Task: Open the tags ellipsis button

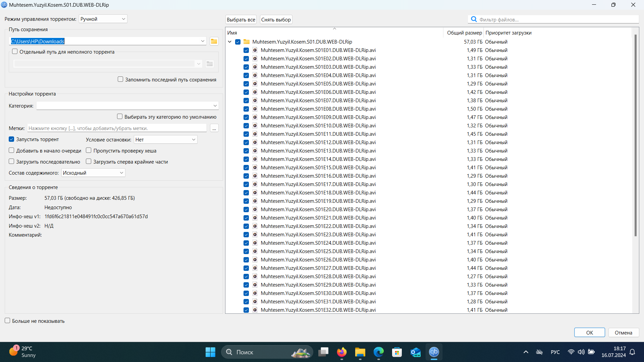Action: click(x=214, y=128)
